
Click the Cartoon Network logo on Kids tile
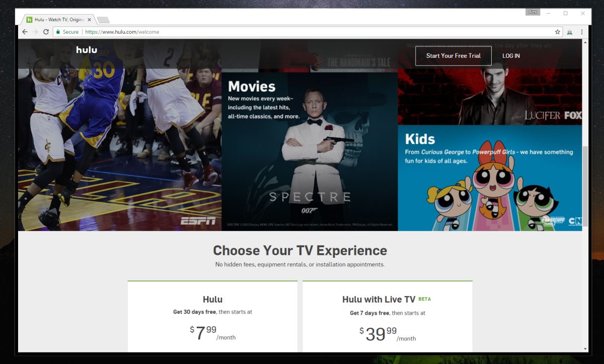pos(574,221)
